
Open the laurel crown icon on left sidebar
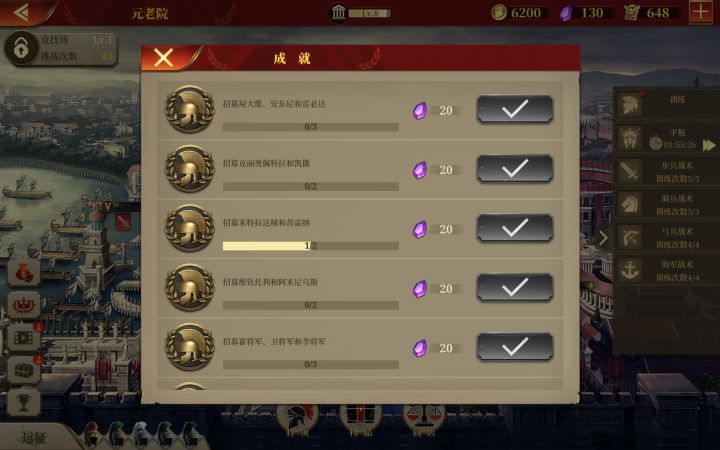pos(24,305)
